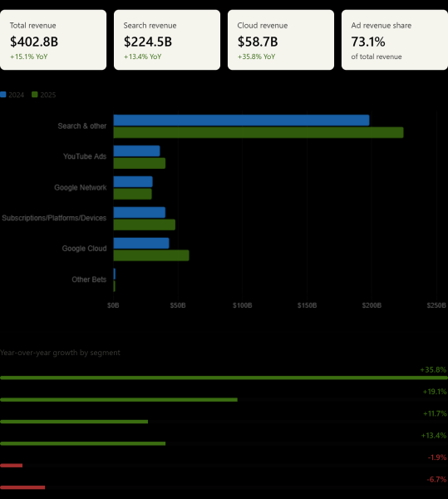Click the Total revenue $402.8B card
Viewport: 448px width, 499px height.
(x=53, y=40)
